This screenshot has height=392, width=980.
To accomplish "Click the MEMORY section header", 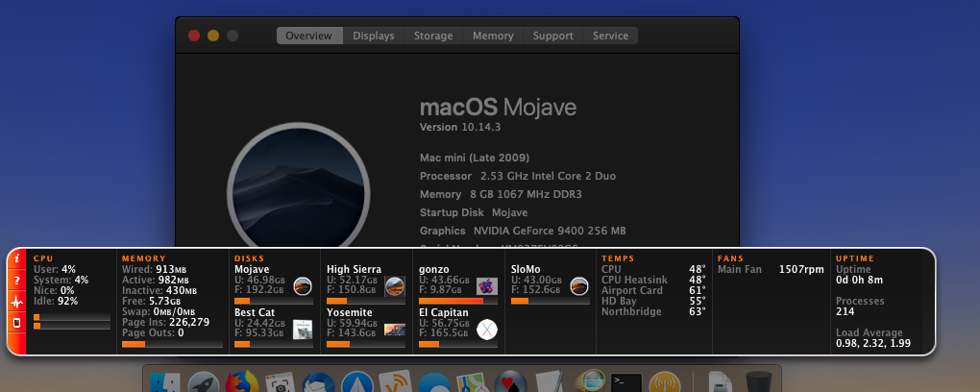I will [x=144, y=258].
